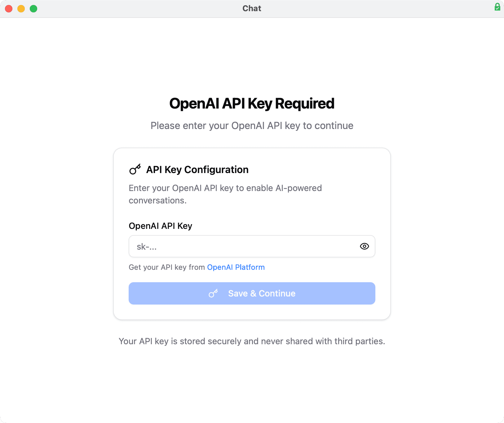Maximize the Chat window with green button

(x=33, y=8)
